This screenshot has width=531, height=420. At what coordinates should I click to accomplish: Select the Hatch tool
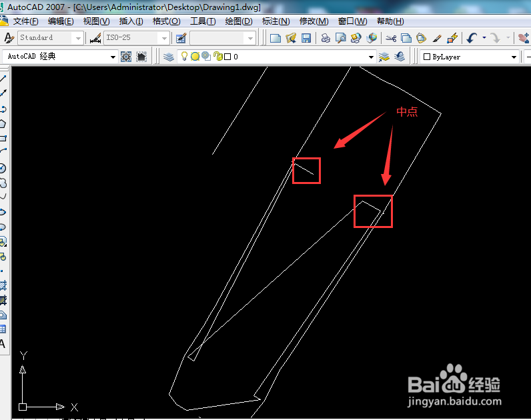[x=3, y=285]
